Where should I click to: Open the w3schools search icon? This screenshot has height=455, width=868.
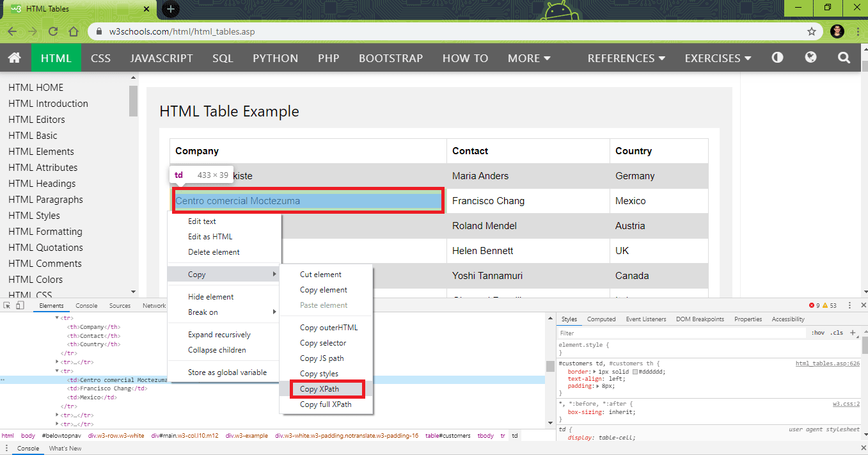click(844, 58)
